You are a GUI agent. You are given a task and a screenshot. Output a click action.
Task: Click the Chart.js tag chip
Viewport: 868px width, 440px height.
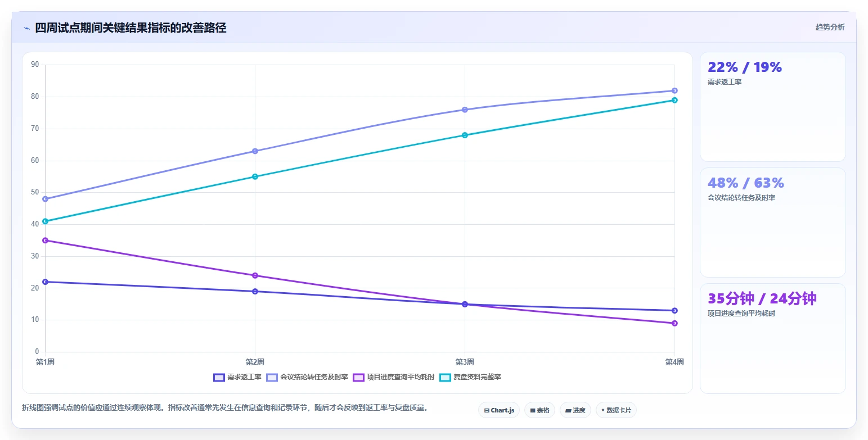click(x=499, y=410)
